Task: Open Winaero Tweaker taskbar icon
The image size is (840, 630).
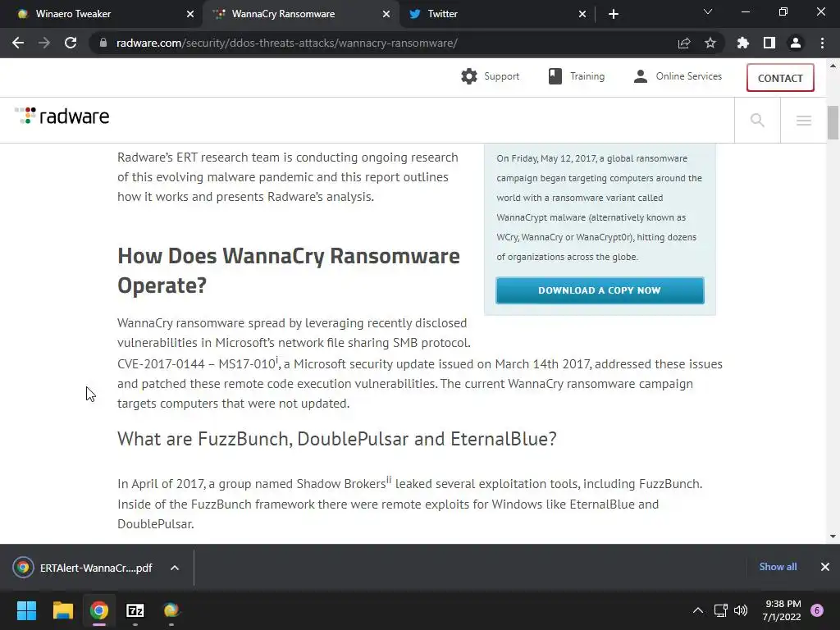Action: click(171, 610)
